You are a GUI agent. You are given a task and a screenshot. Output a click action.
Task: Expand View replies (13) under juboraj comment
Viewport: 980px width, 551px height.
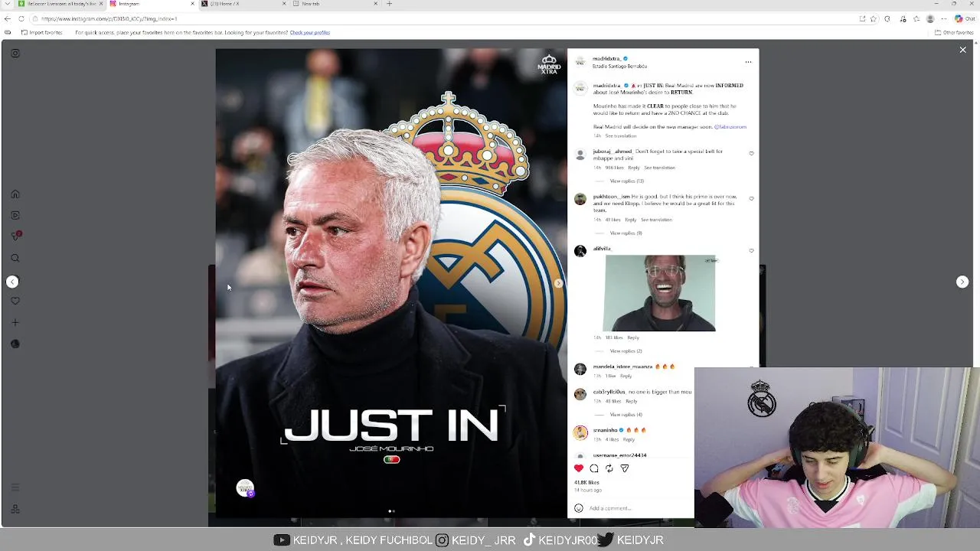627,181
